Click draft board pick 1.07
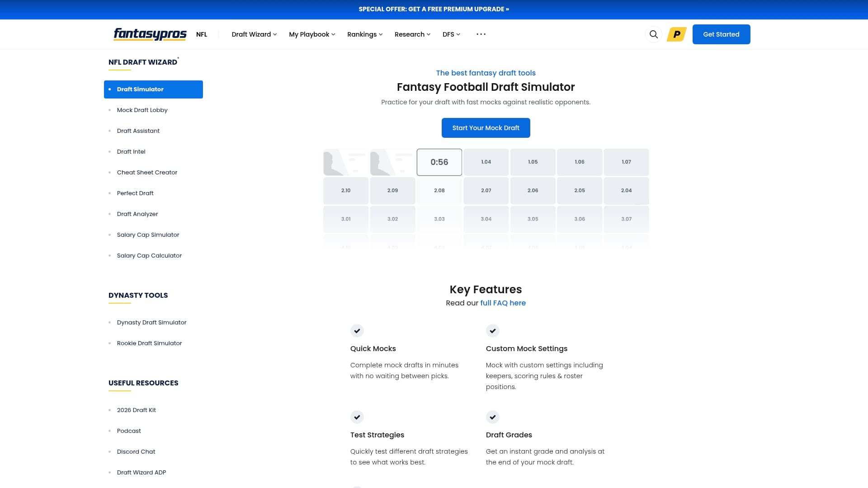 tap(626, 162)
